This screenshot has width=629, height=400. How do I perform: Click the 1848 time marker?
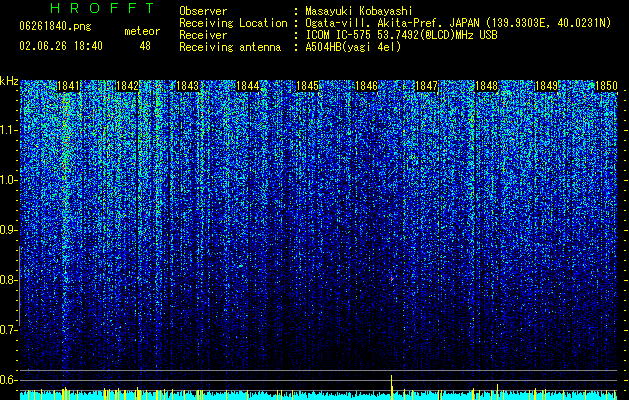486,86
